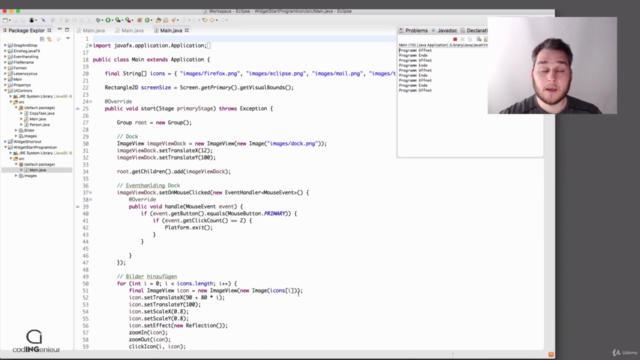
Task: Click the 'Platform.exit();' code line
Action: coord(189,227)
